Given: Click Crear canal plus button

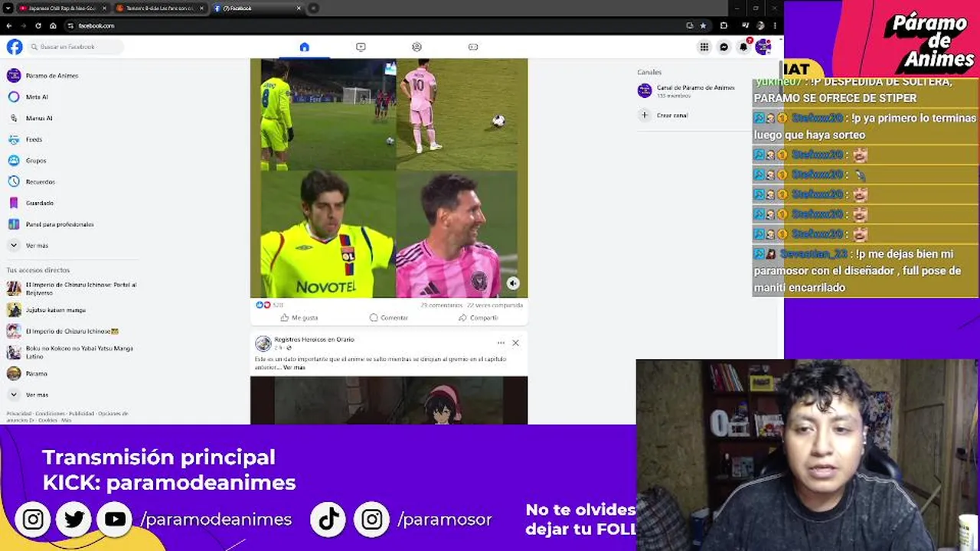Looking at the screenshot, I should [x=645, y=115].
